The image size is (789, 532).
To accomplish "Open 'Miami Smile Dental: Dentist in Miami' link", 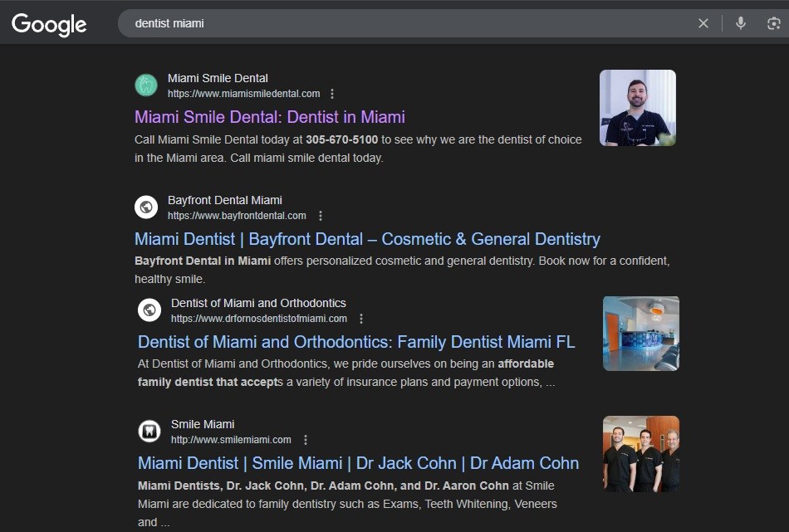I will [x=270, y=117].
